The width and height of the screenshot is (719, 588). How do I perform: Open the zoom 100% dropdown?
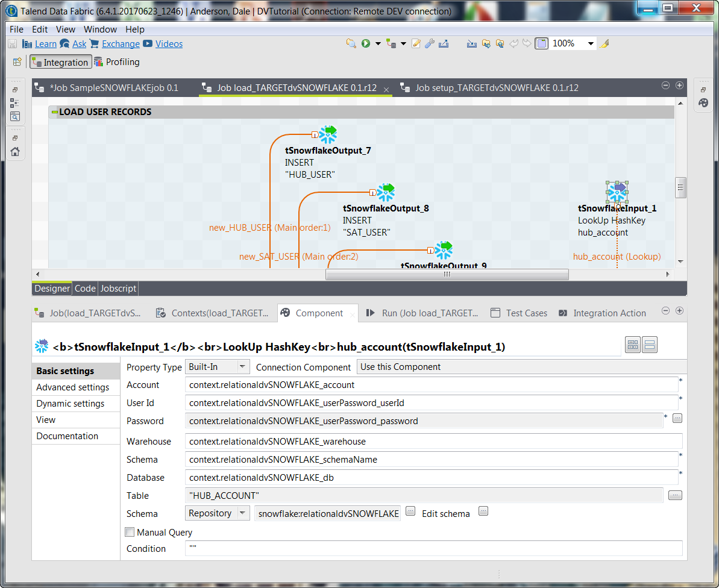click(591, 43)
